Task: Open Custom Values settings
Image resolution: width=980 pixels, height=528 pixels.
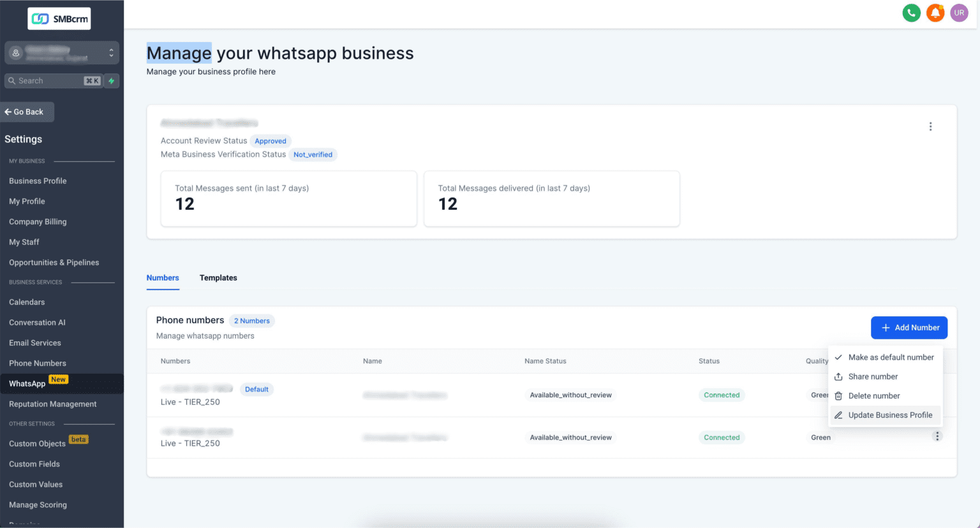Action: (36, 485)
